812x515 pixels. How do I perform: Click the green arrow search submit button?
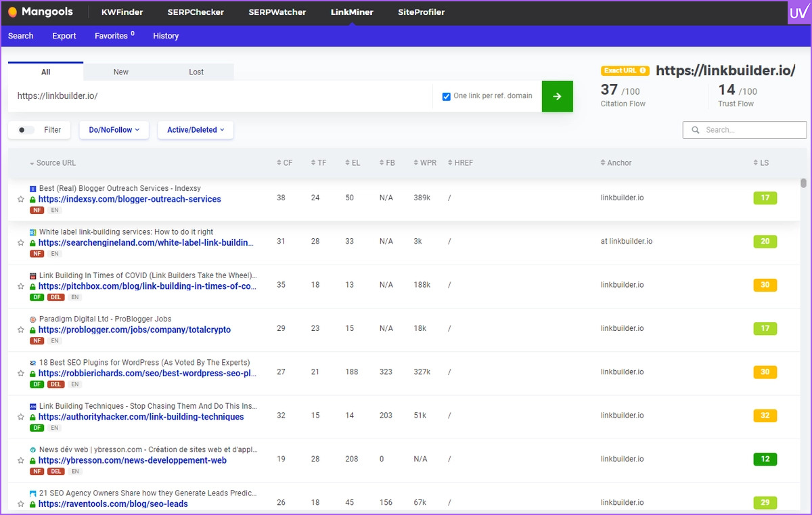(557, 96)
